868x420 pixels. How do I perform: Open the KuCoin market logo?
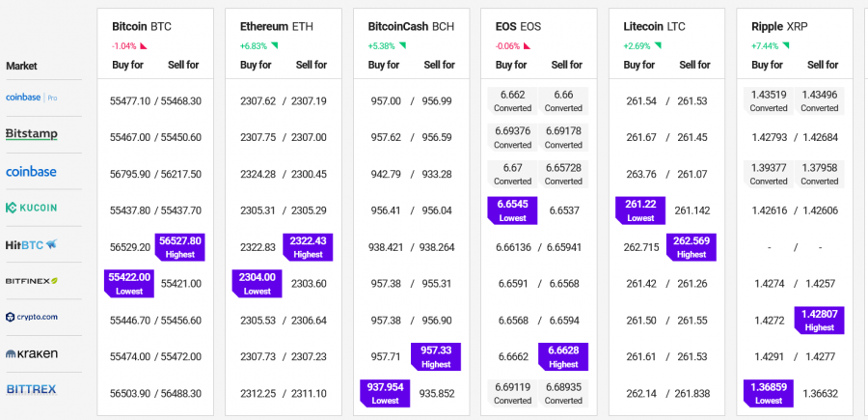pos(31,208)
